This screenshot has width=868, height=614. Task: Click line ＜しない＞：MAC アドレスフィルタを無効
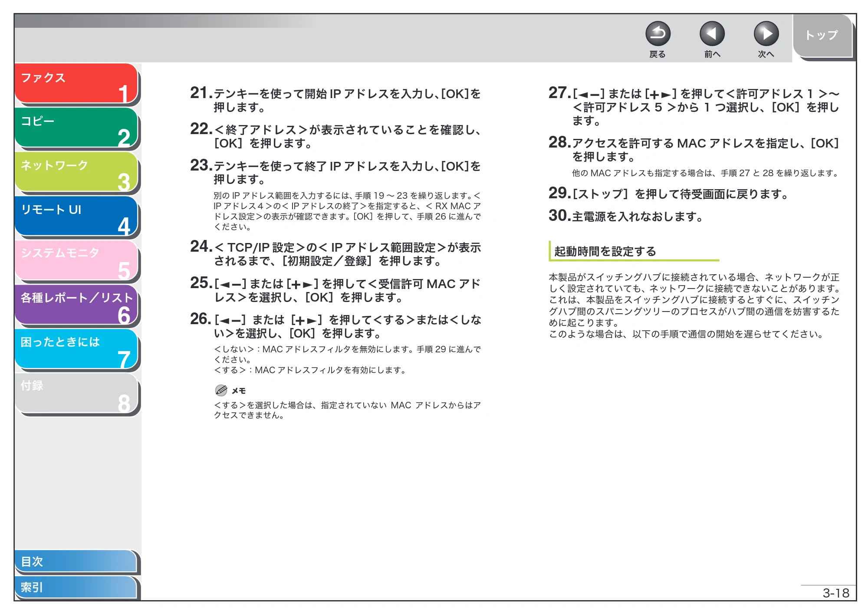(347, 354)
